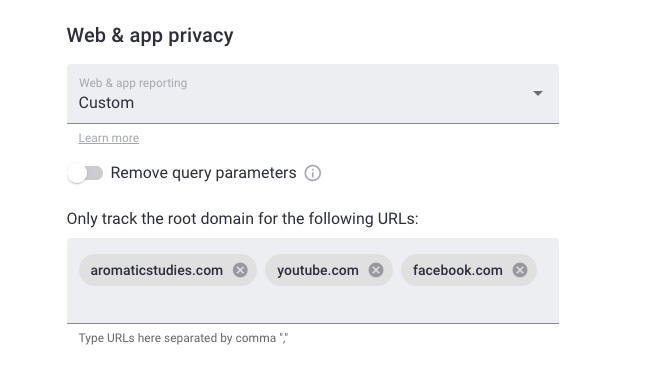Select the youtube.com chip label
This screenshot has width=657, height=384.
point(318,270)
